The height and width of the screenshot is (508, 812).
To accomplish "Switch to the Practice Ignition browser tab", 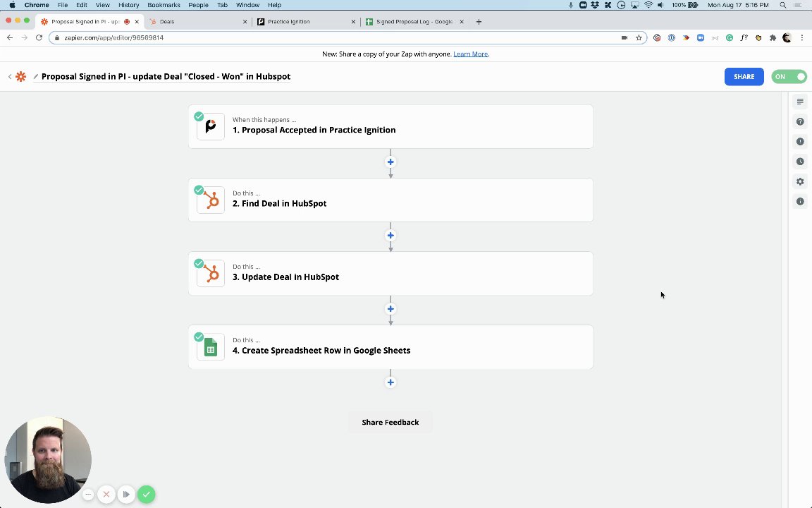I will point(305,22).
